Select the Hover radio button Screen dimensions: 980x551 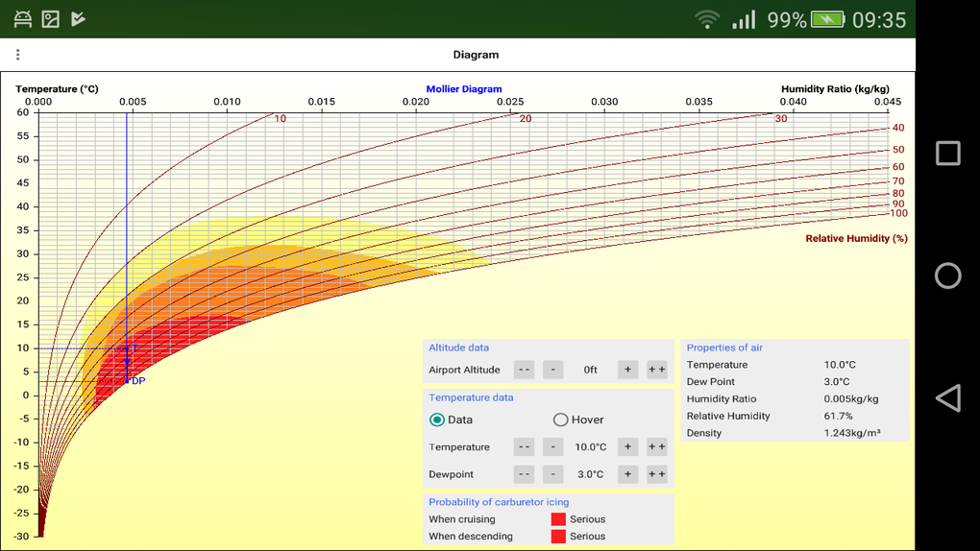click(560, 419)
